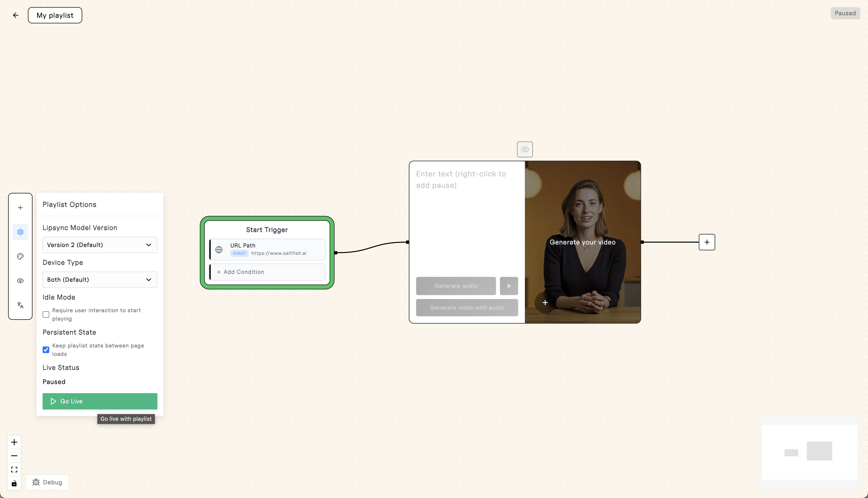Click the eye preview icon in sidebar
The image size is (868, 498).
click(x=20, y=280)
